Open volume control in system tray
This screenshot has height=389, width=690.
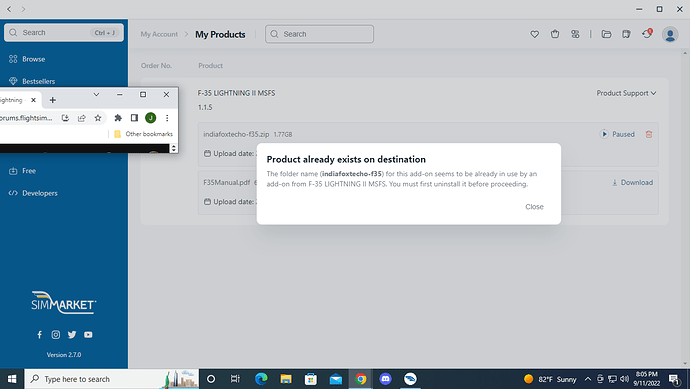coord(624,379)
